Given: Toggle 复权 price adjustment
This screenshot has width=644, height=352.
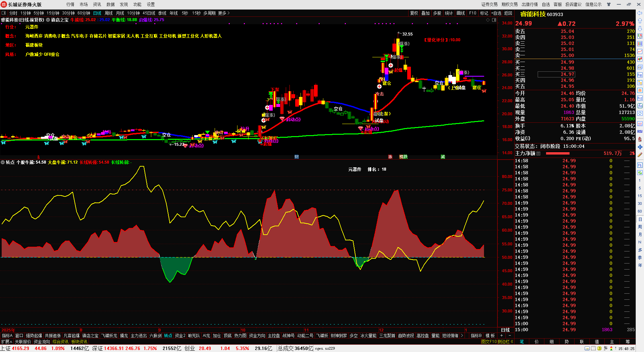Looking at the screenshot, I should pos(414,13).
